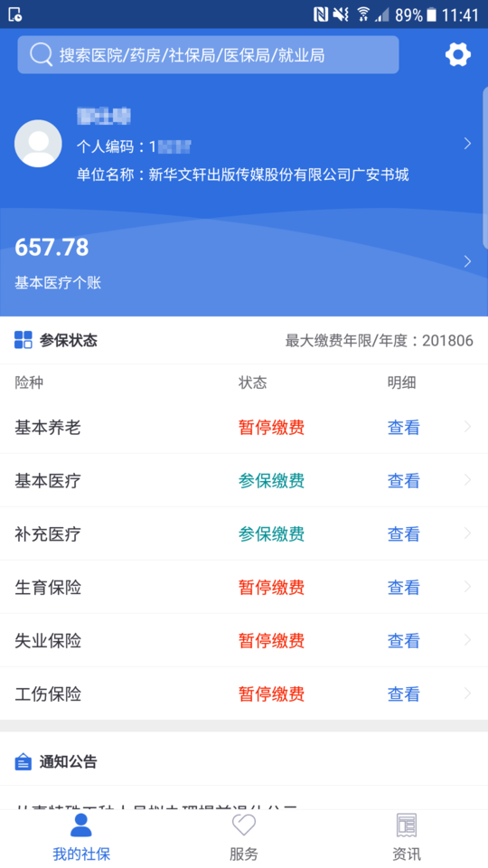Viewport: 488px width, 868px height.
Task: Open the 工伤保险 row chevron
Action: (467, 693)
